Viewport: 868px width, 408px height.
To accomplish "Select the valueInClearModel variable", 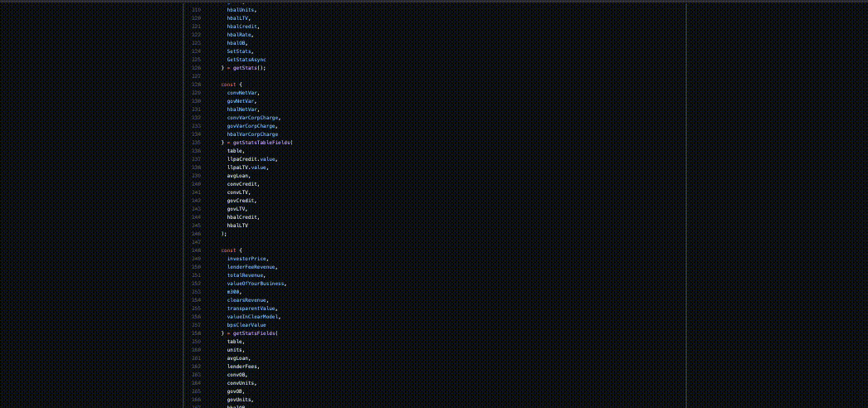I will 253,316.
